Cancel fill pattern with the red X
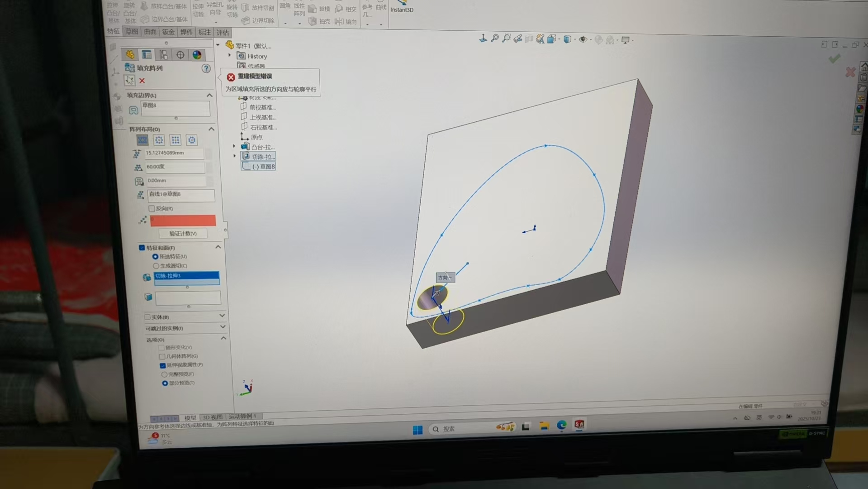 click(x=142, y=81)
